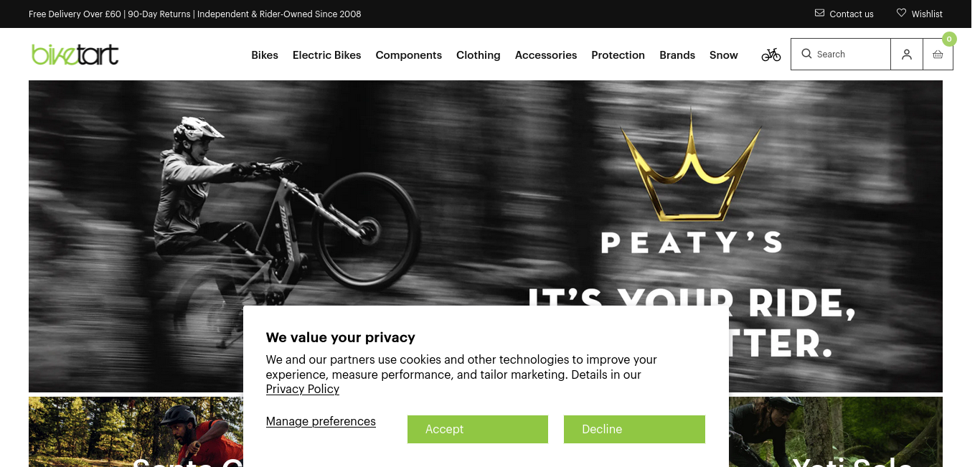Expand the Components navigation menu
The width and height of the screenshot is (980, 467).
click(x=409, y=55)
